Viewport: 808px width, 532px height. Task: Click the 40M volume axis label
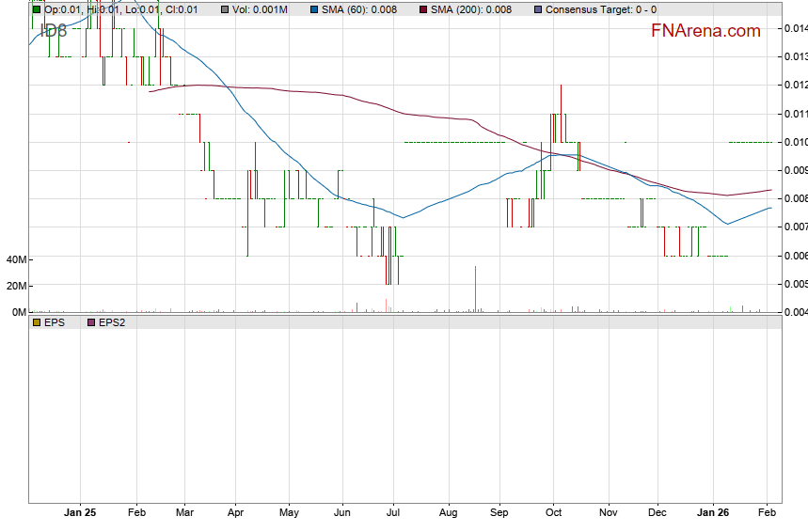pos(15,259)
